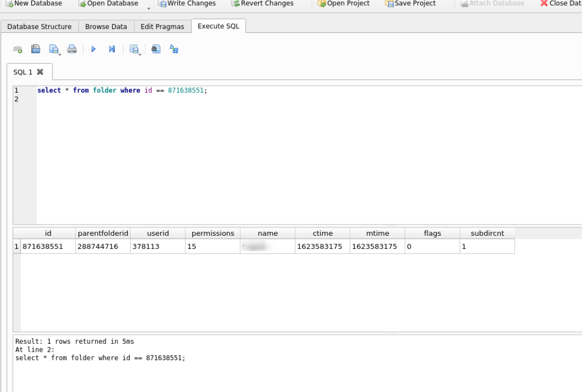This screenshot has width=582, height=392.
Task: Click the Save SQL file icon
Action: (53, 49)
